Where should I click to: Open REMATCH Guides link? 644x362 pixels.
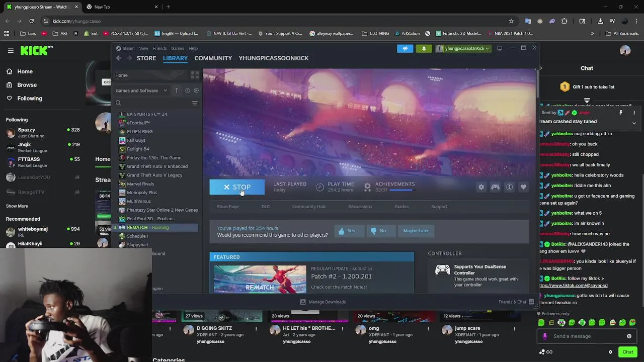coord(401,207)
